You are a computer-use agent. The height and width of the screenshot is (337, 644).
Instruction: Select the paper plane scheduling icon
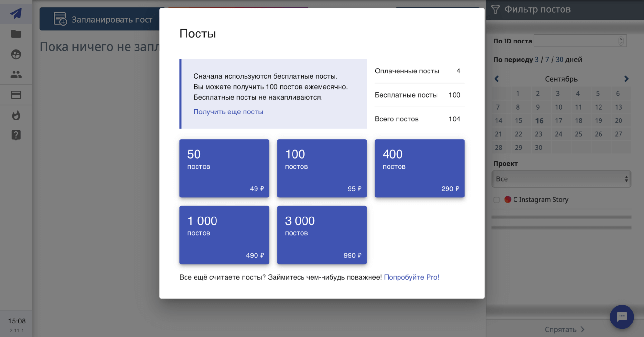[16, 13]
